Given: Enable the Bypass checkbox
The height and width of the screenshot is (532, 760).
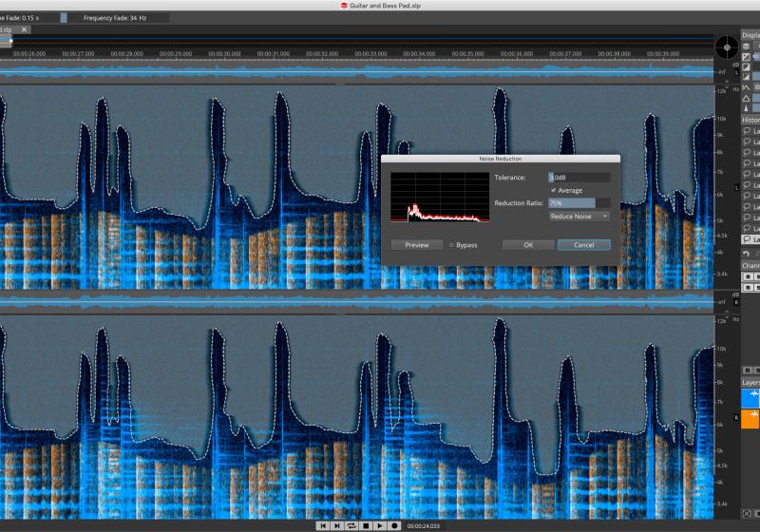Looking at the screenshot, I should click(x=451, y=245).
